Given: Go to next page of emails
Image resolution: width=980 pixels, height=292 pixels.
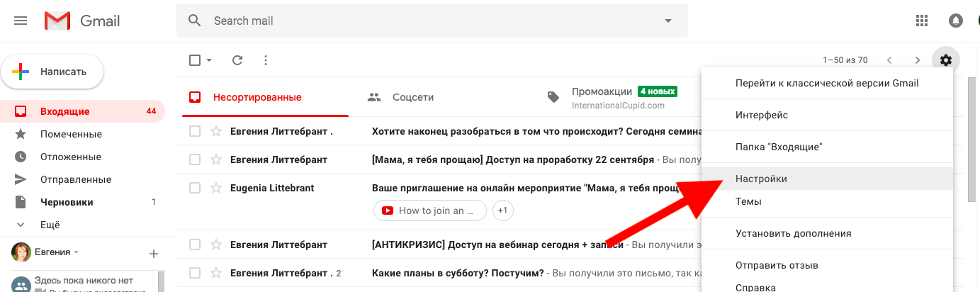Looking at the screenshot, I should [918, 60].
